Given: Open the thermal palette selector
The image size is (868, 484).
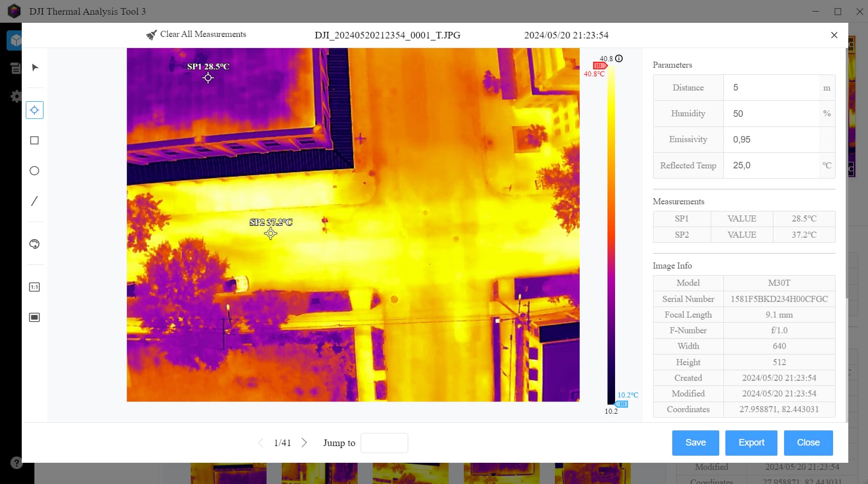Looking at the screenshot, I should [x=34, y=244].
